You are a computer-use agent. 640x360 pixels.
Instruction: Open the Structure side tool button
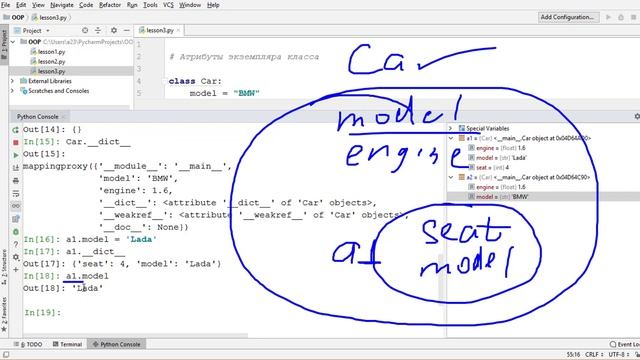pyautogui.click(x=4, y=267)
